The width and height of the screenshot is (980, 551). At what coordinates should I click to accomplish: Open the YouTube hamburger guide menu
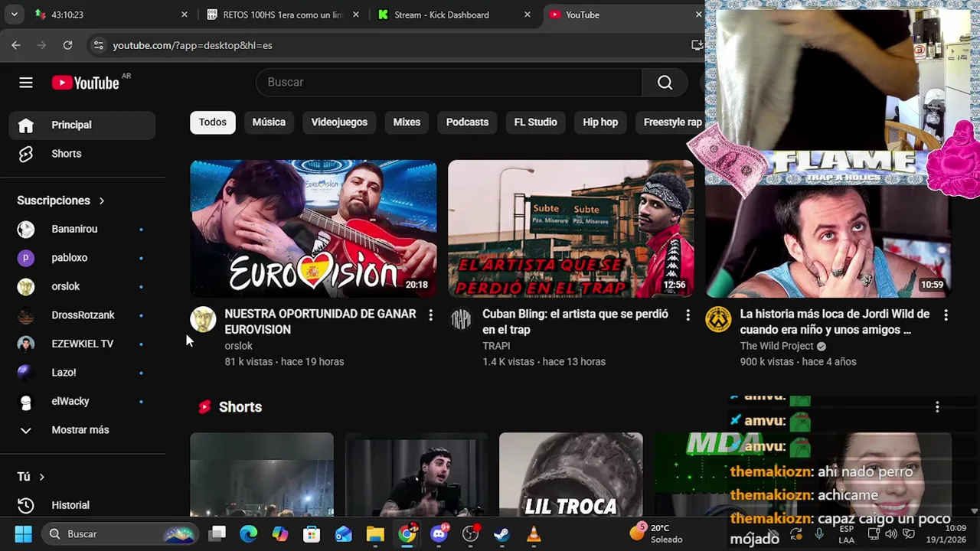pos(26,83)
